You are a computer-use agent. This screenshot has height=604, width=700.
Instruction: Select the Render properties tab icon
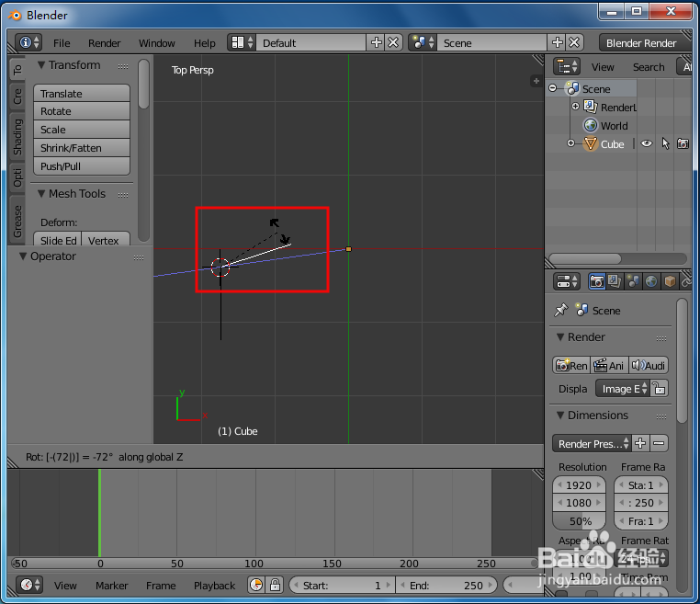pos(597,281)
